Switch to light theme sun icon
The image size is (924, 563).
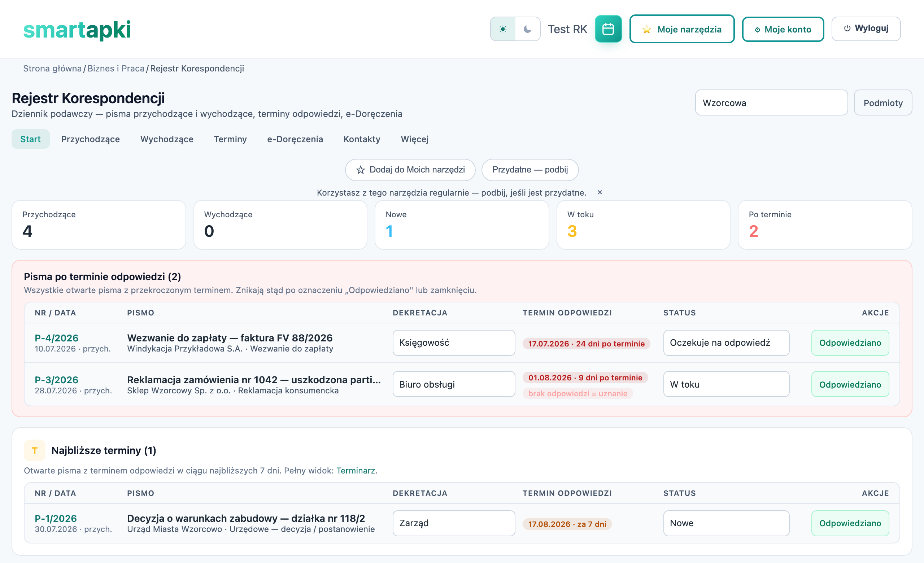click(503, 29)
